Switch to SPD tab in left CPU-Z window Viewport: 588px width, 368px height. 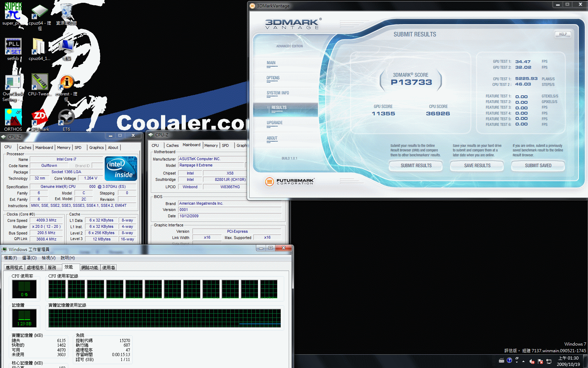point(78,148)
